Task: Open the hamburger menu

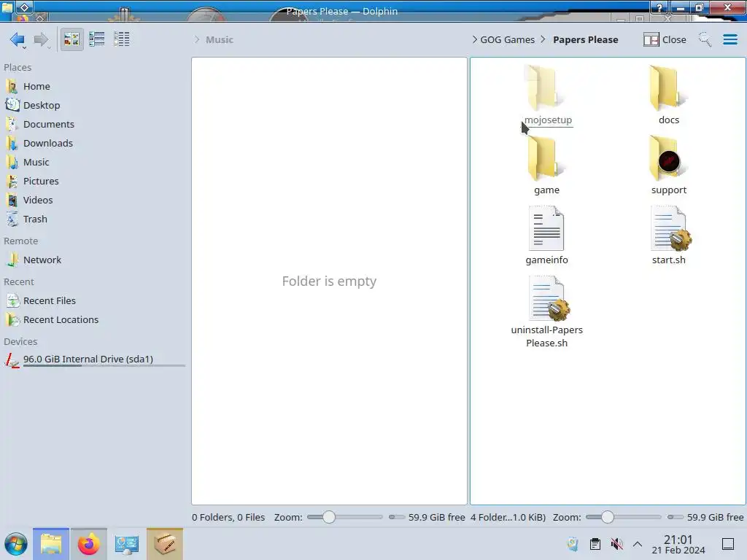Action: 729,39
